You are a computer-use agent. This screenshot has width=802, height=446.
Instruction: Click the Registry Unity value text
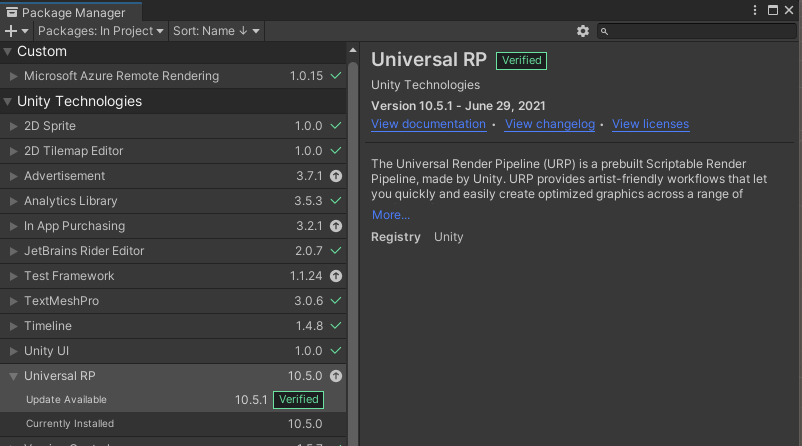449,237
